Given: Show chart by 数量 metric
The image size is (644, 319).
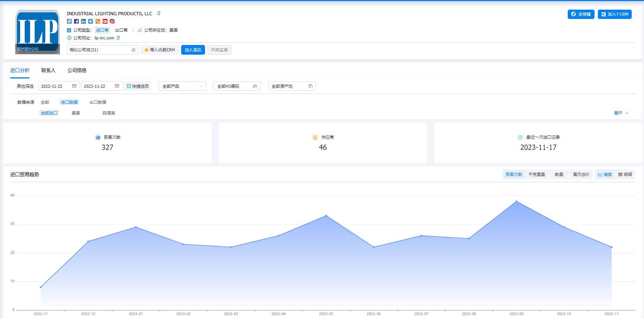Looking at the screenshot, I should coord(559,174).
